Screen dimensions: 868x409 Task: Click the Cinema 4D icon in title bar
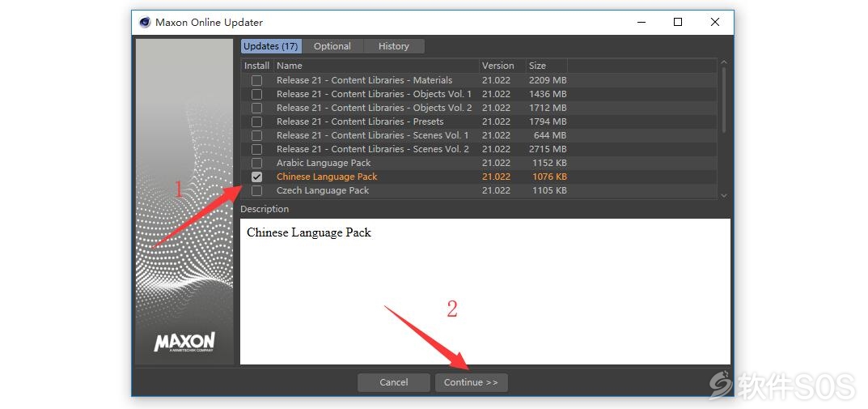[145, 23]
